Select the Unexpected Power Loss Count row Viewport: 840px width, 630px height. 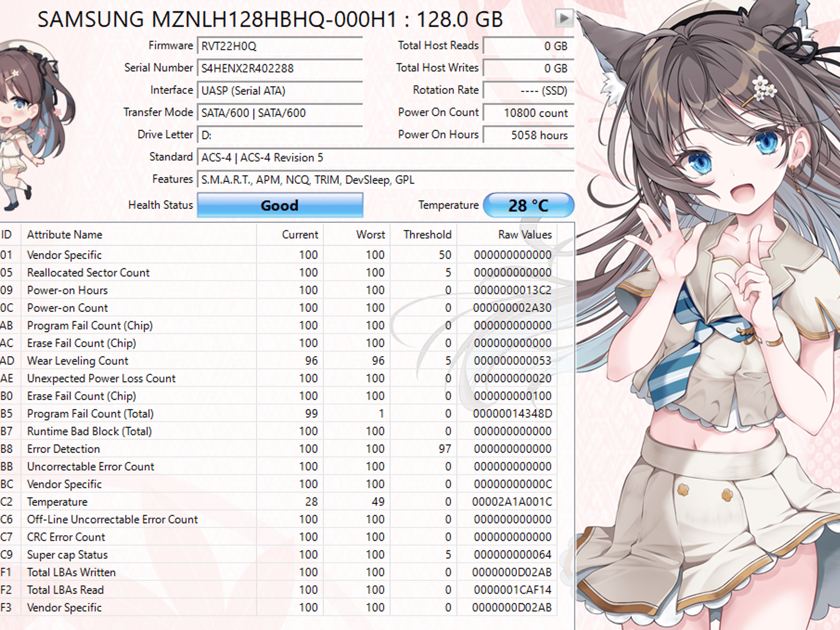278,378
